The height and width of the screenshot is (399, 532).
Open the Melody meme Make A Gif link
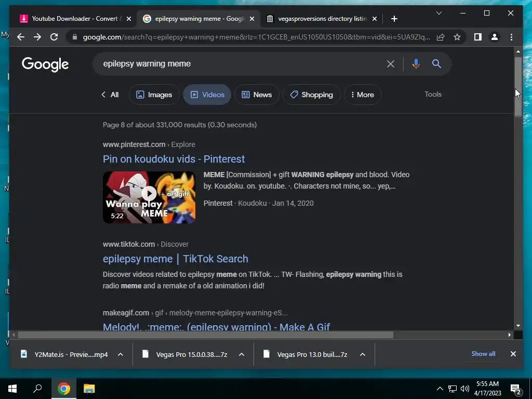217,327
